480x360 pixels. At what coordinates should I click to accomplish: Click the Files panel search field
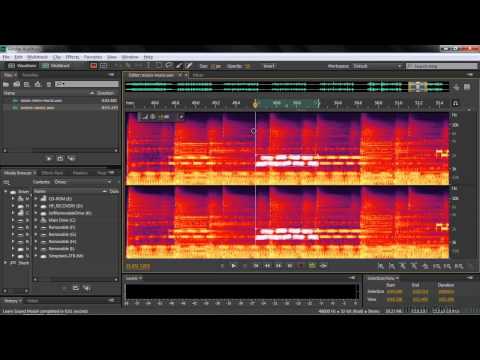point(87,84)
